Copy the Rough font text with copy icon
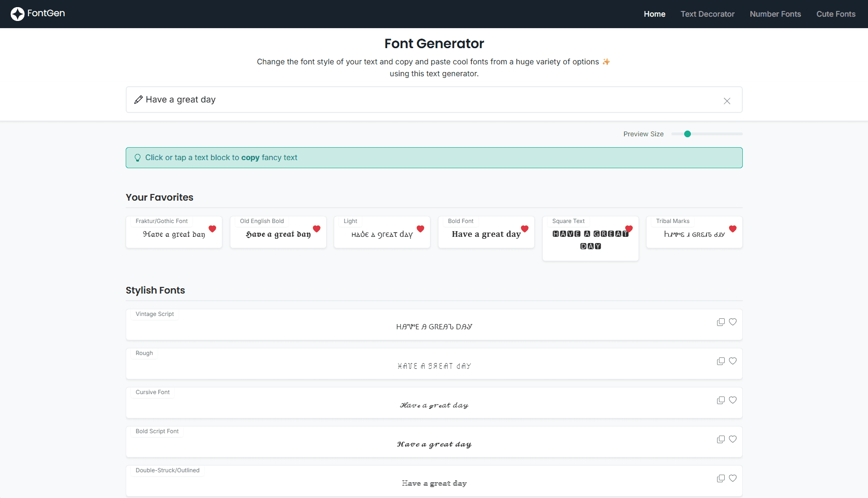 720,361
